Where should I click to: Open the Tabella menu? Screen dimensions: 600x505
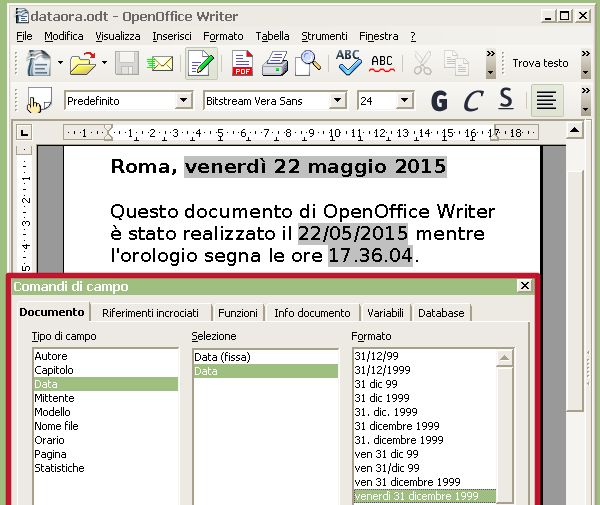[x=272, y=36]
